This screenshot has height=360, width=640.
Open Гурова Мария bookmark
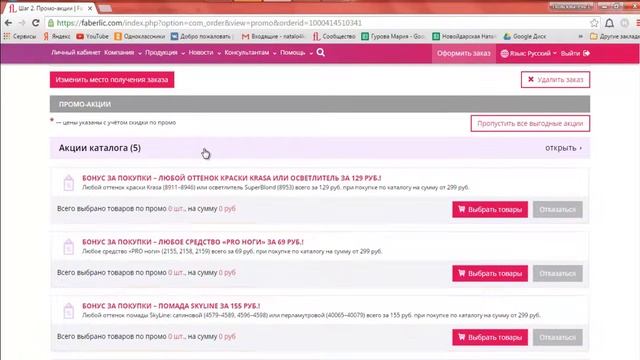[393, 36]
